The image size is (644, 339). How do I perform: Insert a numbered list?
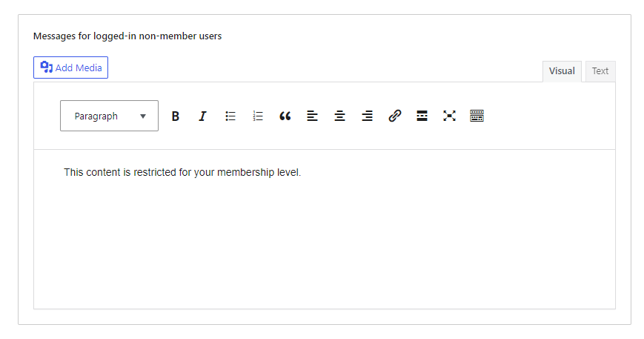pyautogui.click(x=257, y=116)
